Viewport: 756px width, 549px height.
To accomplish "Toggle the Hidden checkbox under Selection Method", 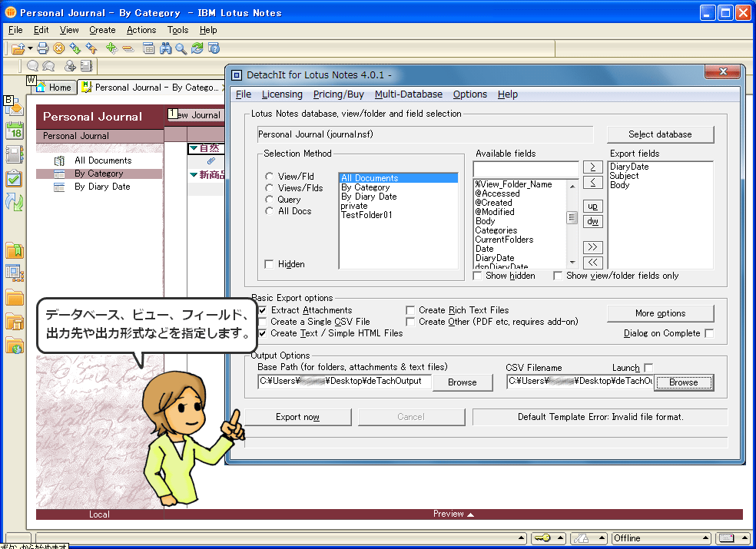I will tap(269, 264).
